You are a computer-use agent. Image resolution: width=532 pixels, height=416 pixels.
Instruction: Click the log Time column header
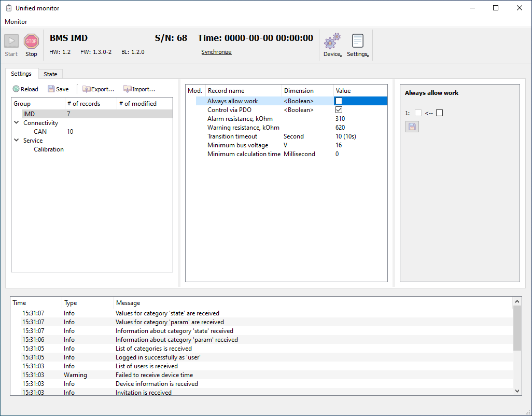tap(36, 303)
